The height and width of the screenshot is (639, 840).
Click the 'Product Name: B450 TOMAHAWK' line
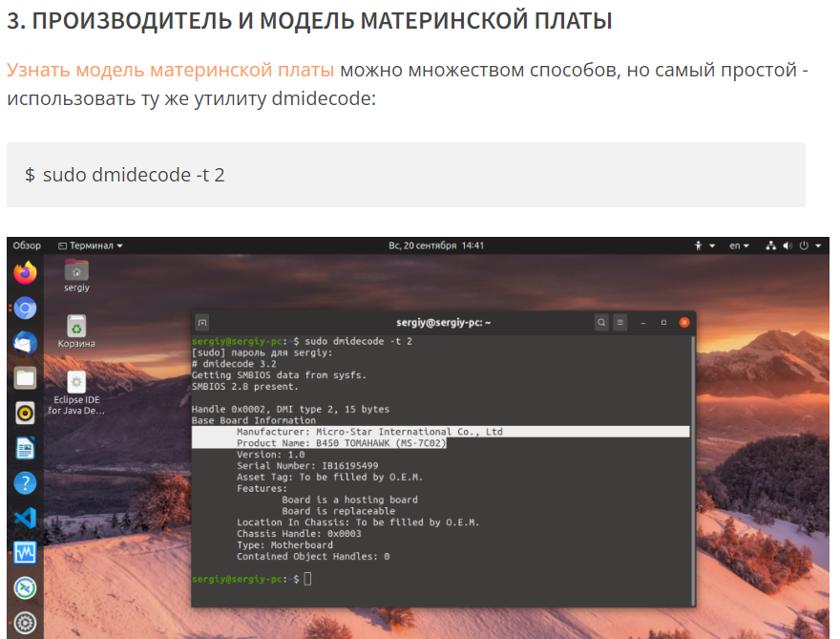pos(342,443)
